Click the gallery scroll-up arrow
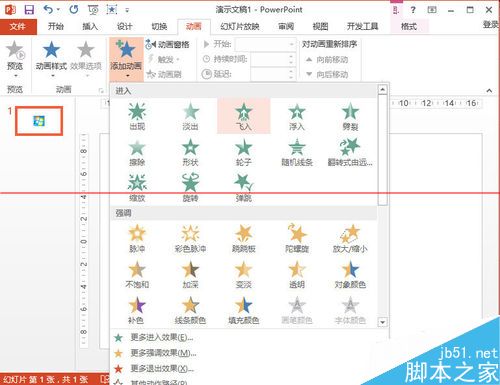The image size is (500, 385). (382, 89)
